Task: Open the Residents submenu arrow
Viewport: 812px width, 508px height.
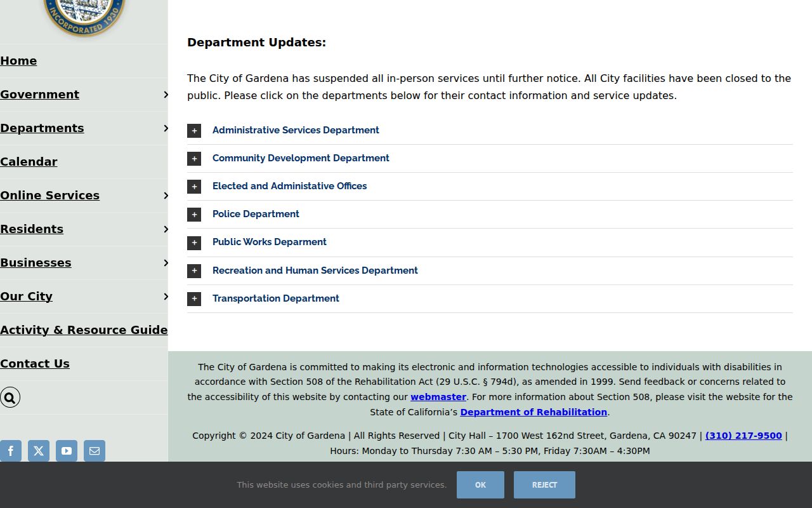Action: click(166, 229)
